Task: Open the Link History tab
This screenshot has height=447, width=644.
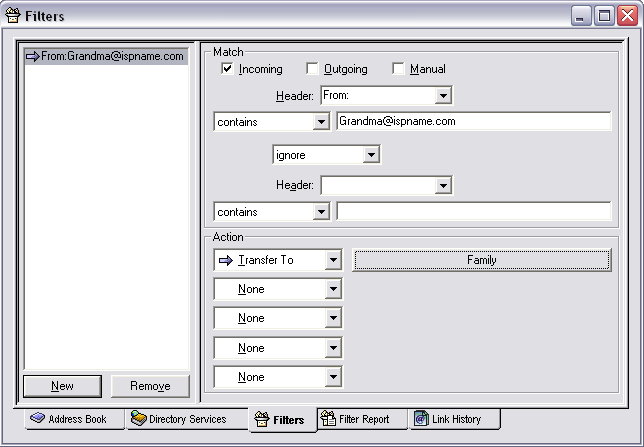Action: [x=455, y=419]
